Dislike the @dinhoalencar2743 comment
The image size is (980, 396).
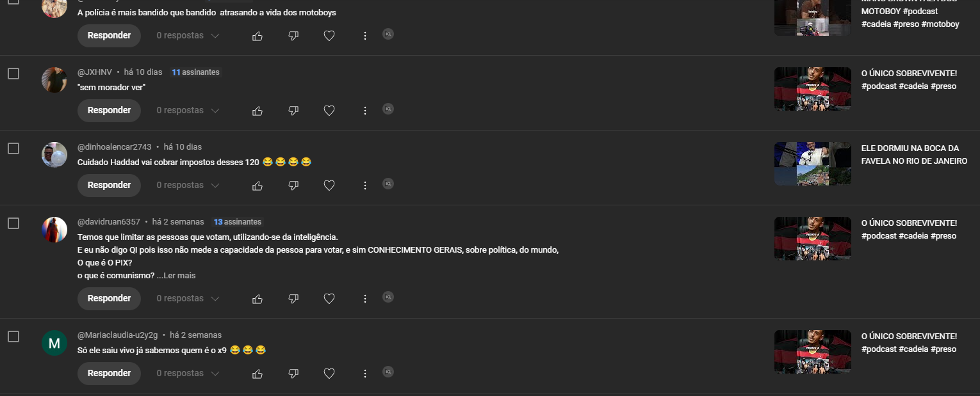[293, 186]
